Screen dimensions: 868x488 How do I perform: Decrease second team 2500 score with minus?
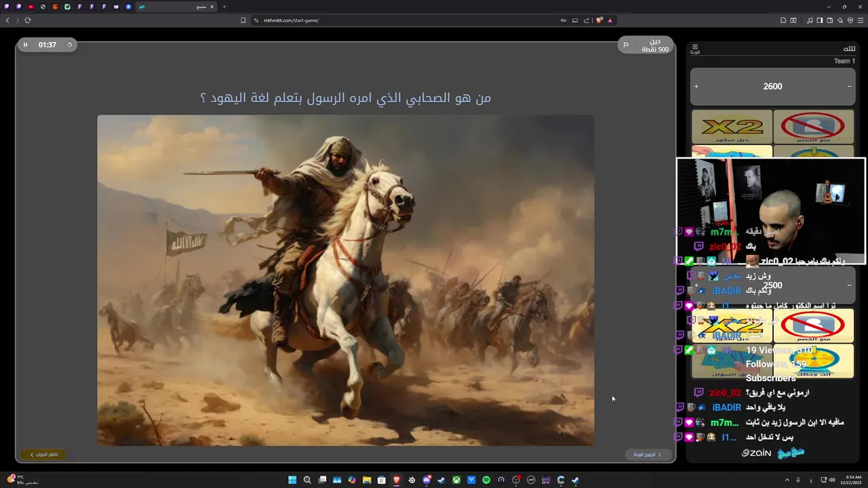(x=849, y=285)
